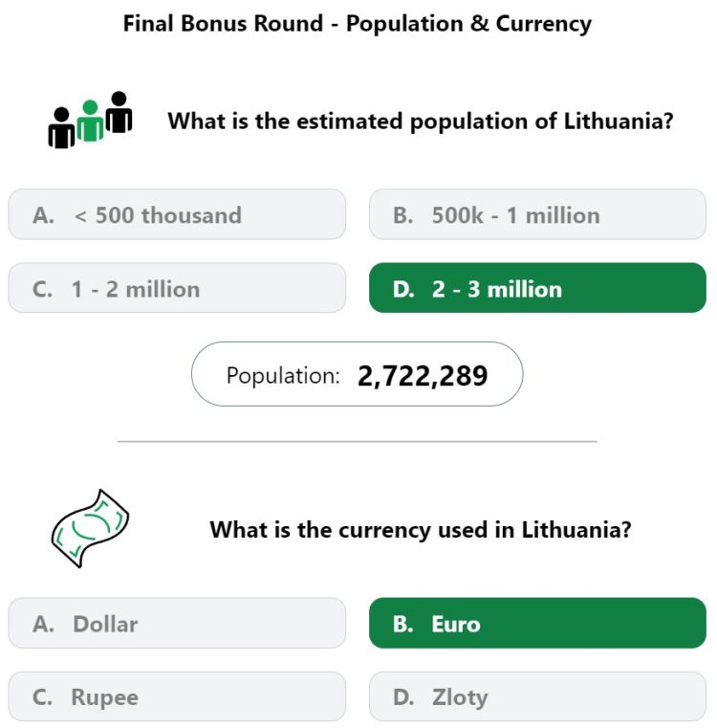Click the word Currency in the title
Image resolution: width=717 pixels, height=728 pixels.
[x=544, y=24]
